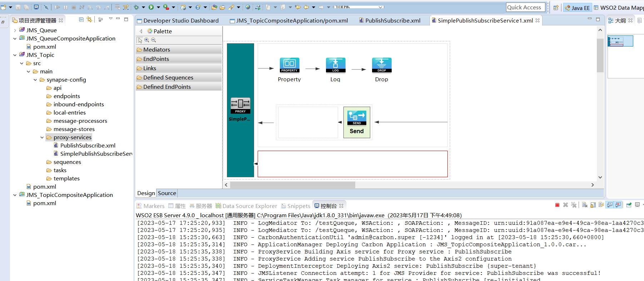Click the Open Perspective icon

[556, 8]
